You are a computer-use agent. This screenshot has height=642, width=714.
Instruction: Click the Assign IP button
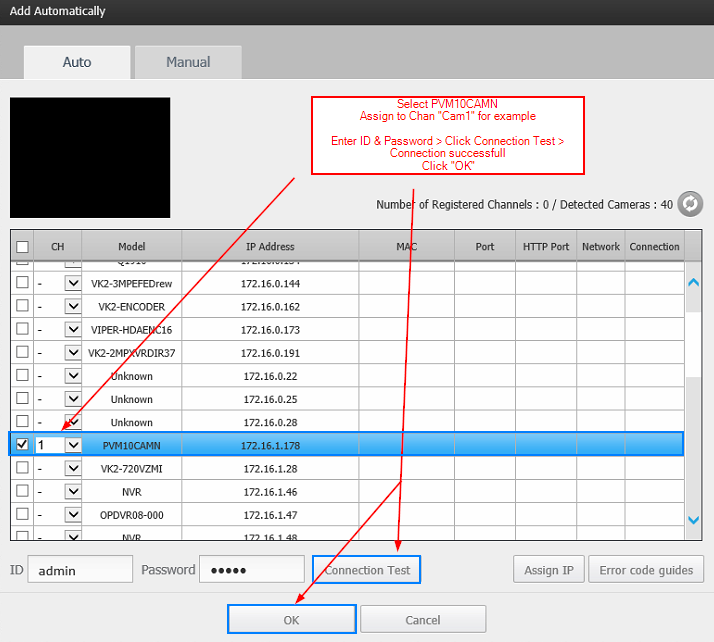pos(549,570)
